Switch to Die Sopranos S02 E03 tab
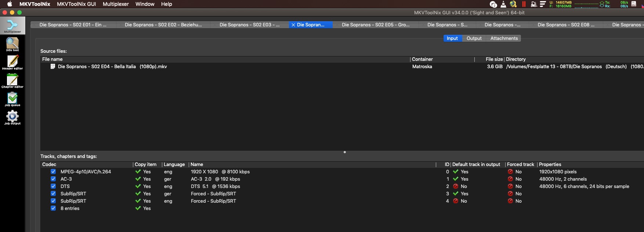This screenshot has width=644, height=232. coord(250,25)
